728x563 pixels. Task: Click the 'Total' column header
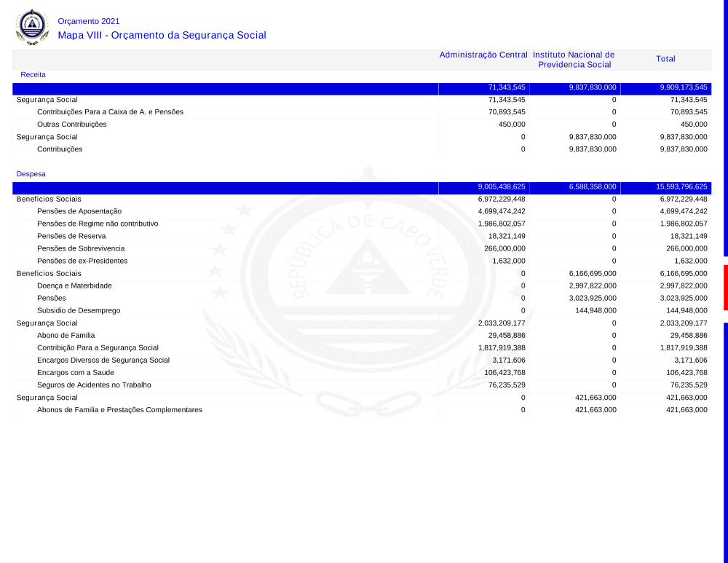tap(665, 59)
